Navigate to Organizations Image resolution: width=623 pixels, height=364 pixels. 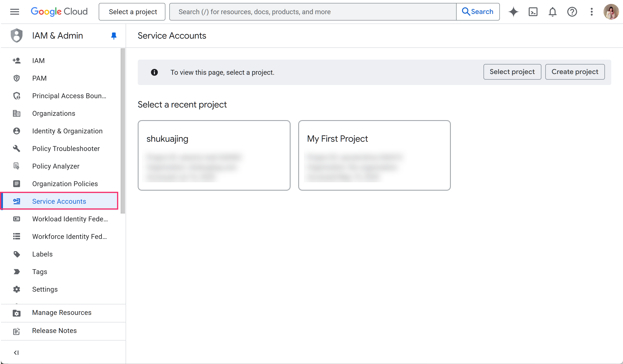point(60,113)
